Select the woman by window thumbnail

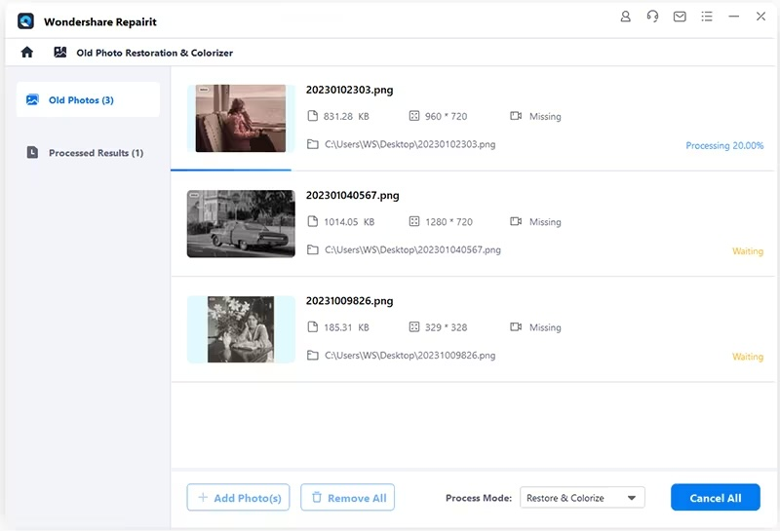241,118
